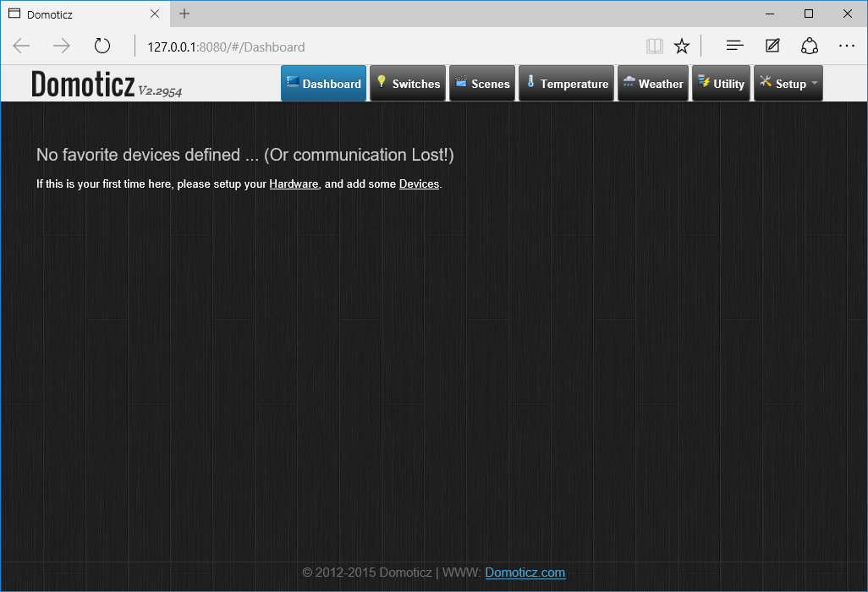Open the Devices link
868x592 pixels.
[419, 184]
